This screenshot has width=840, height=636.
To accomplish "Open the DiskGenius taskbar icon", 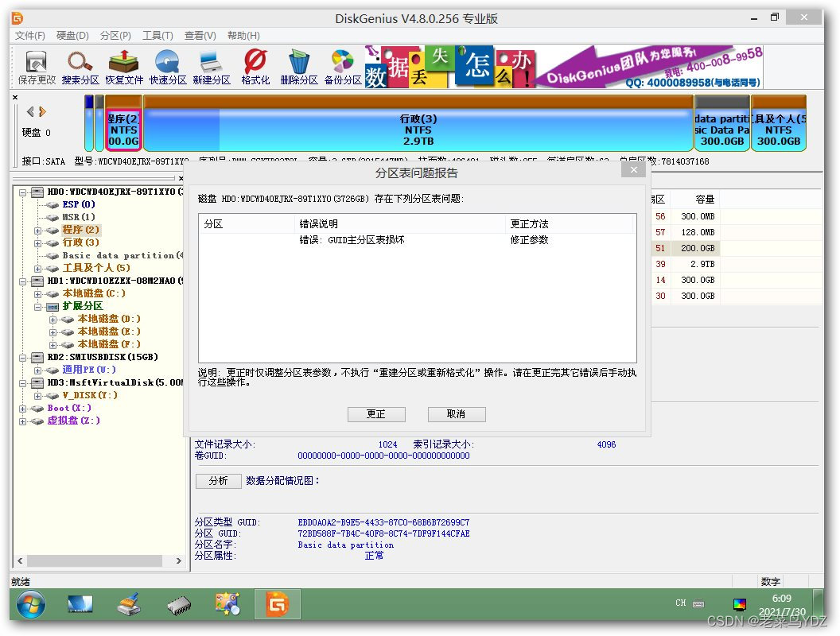I will pyautogui.click(x=278, y=605).
